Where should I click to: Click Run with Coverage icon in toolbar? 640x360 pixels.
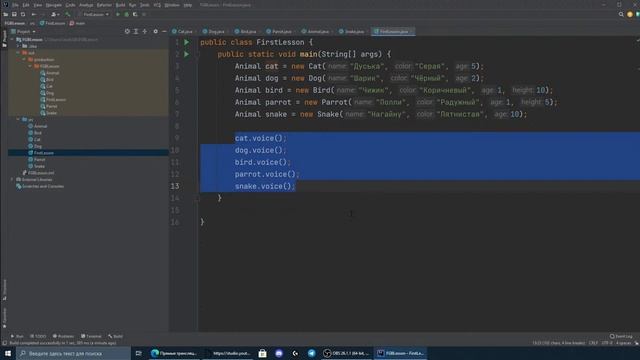point(135,14)
